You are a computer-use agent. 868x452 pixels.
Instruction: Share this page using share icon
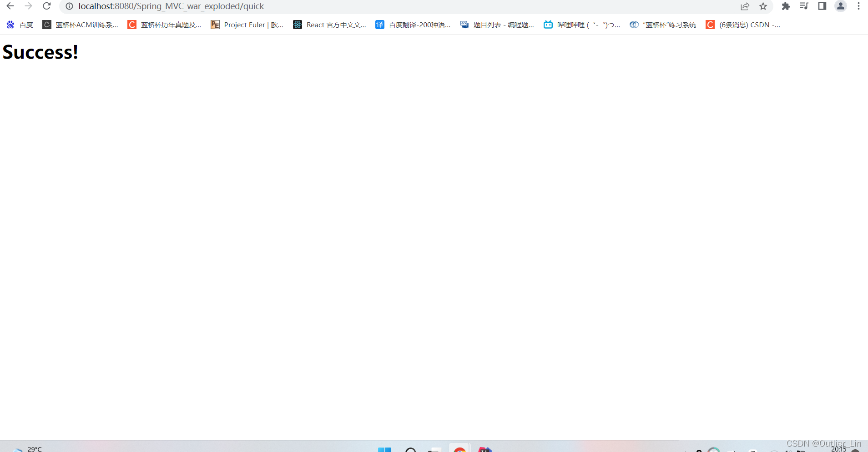click(x=745, y=6)
